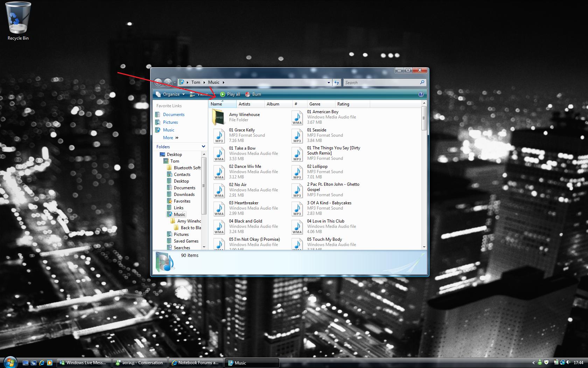This screenshot has width=588, height=368.
Task: Click the file list scroll down arrow
Action: pos(424,247)
